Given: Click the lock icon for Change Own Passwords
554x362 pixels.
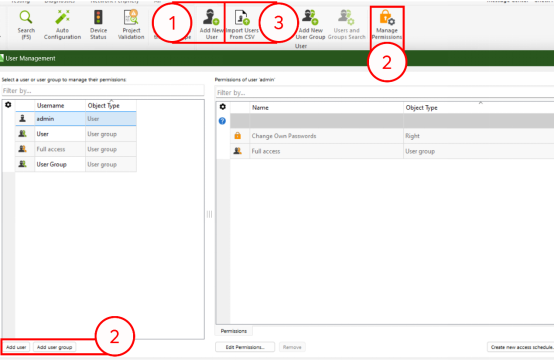Looking at the screenshot, I should [x=237, y=136].
